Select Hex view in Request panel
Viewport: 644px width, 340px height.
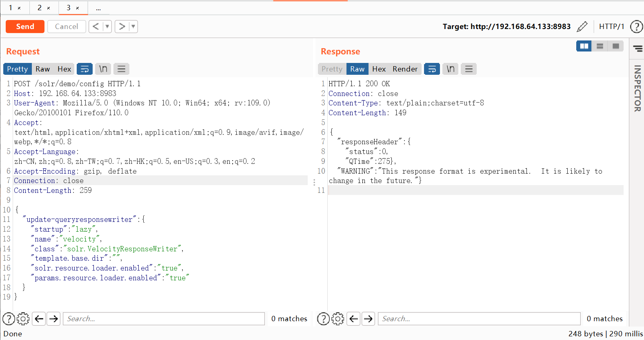[x=64, y=69]
